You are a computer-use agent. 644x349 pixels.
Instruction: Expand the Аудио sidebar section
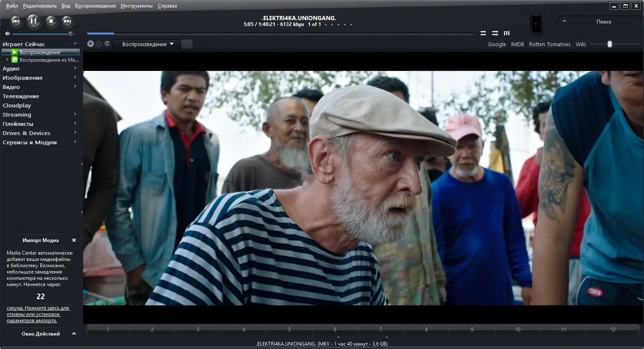75,68
